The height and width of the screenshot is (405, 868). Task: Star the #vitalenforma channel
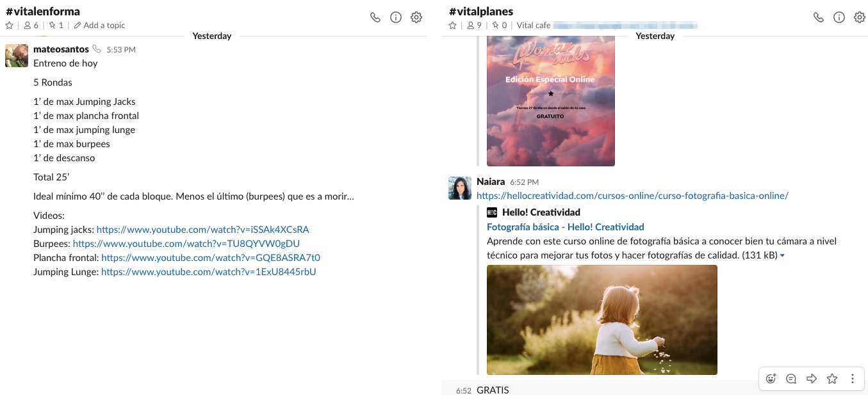[10, 26]
